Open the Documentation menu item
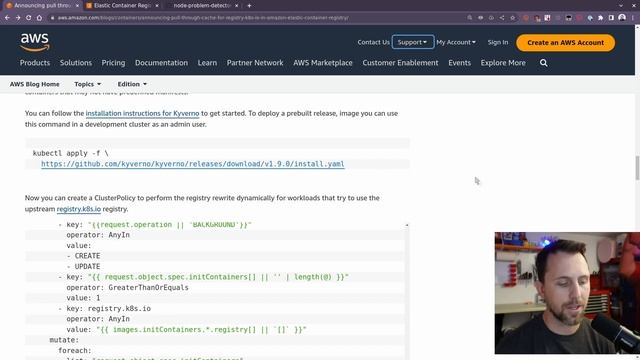The height and width of the screenshot is (360, 640). 161,63
